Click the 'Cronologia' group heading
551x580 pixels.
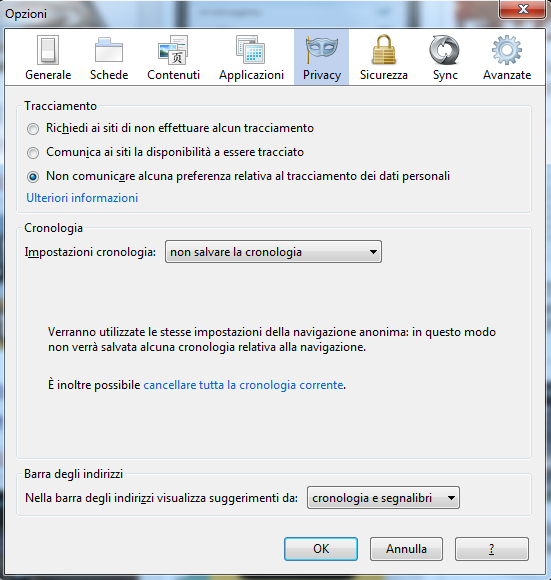[53, 228]
